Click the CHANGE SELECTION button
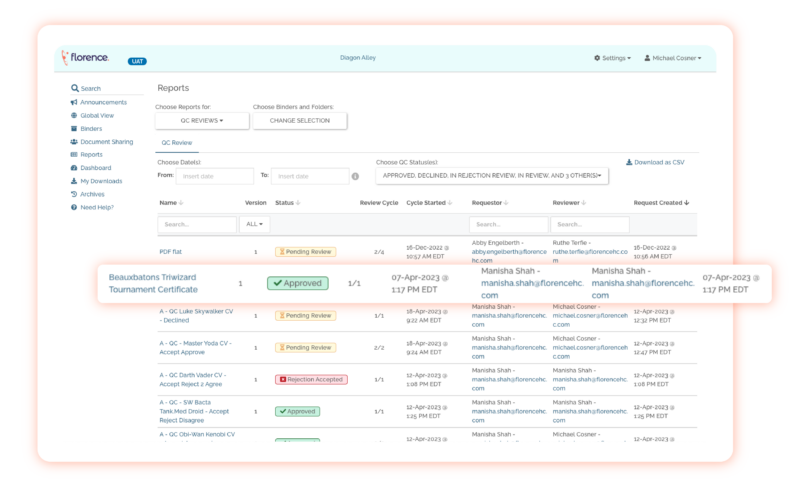 pos(299,120)
